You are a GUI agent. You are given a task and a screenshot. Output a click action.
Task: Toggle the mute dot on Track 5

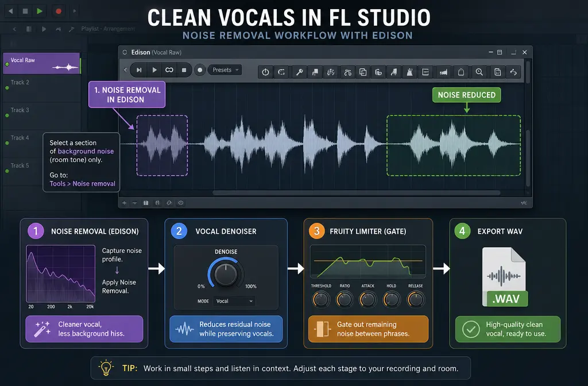tap(7, 171)
